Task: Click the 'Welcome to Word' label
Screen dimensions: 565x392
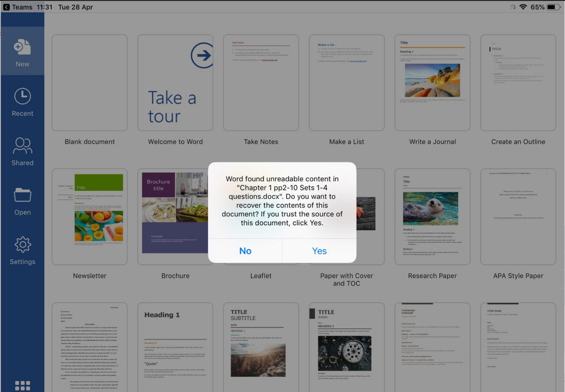Action: coord(175,142)
